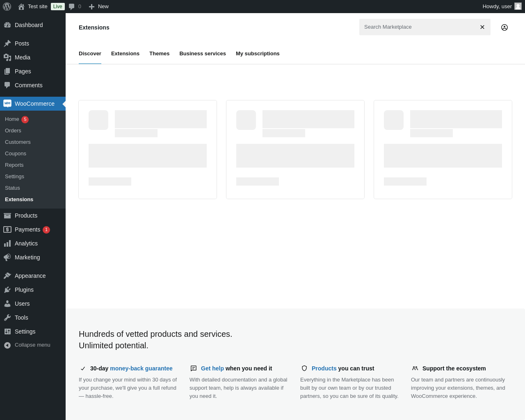Click the Tools wrench icon
This screenshot has height=420, width=525.
click(7, 318)
